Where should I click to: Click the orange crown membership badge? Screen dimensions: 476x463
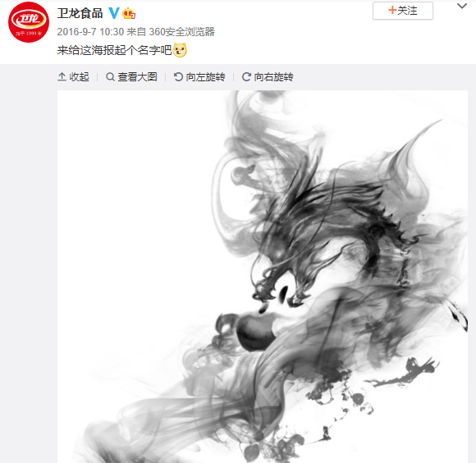tap(129, 13)
